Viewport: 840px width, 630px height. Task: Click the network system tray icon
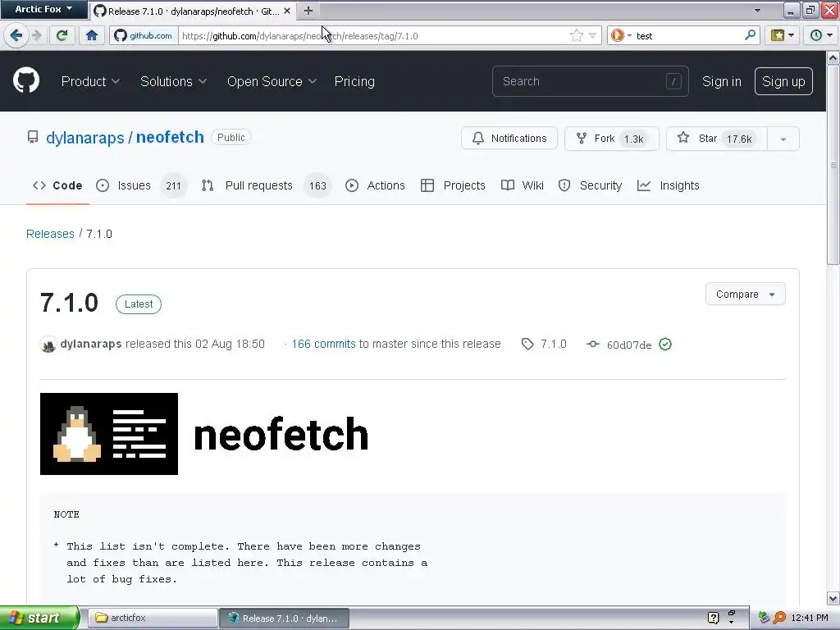(x=764, y=618)
